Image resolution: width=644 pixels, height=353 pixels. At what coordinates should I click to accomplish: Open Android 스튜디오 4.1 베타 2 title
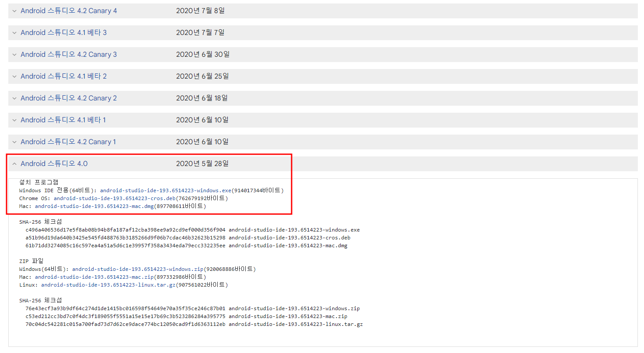pyautogui.click(x=63, y=76)
